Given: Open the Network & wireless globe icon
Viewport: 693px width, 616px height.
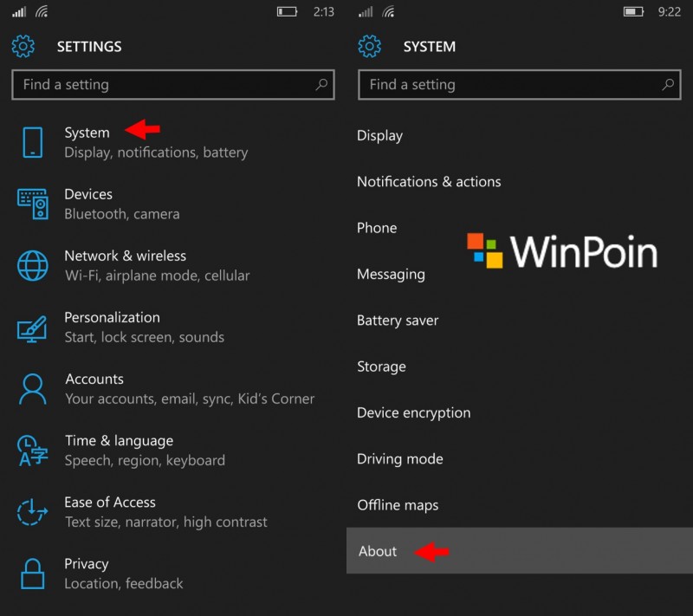Looking at the screenshot, I should [33, 266].
